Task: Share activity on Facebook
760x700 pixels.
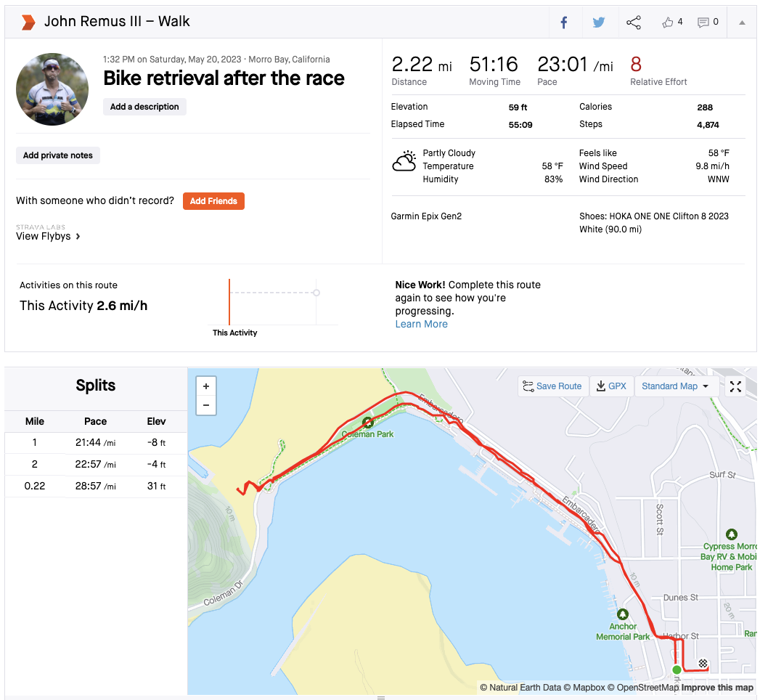Action: point(563,23)
